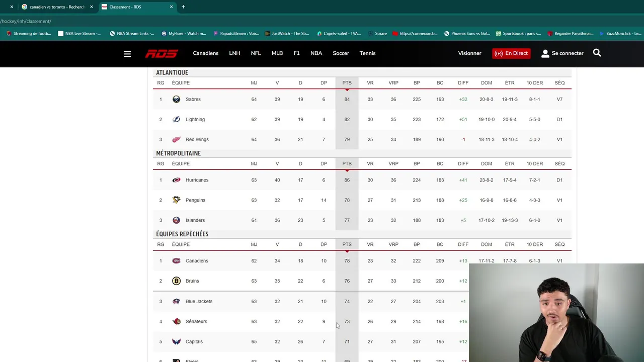The height and width of the screenshot is (362, 644).
Task: Open the MyFlixer bookmark
Action: click(184, 34)
